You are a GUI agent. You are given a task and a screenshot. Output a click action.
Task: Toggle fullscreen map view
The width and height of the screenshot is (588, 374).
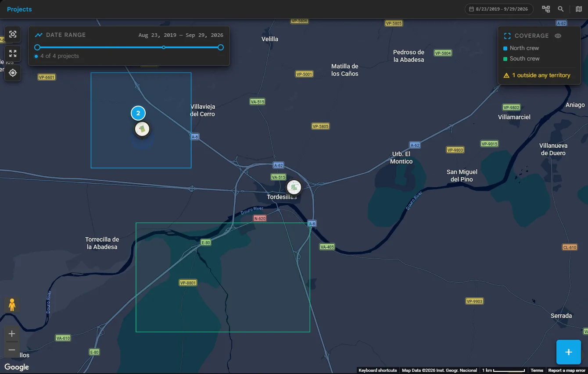tap(13, 53)
